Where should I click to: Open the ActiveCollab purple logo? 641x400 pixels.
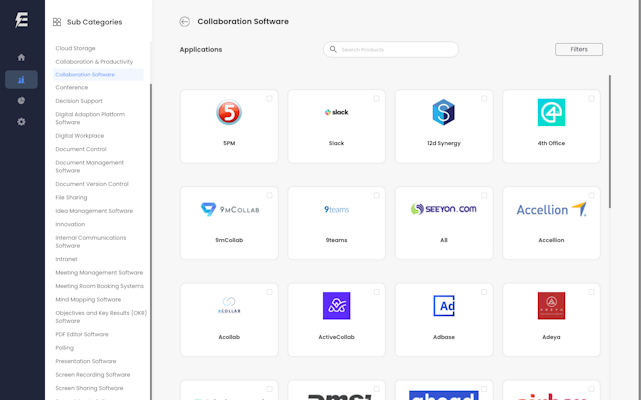pos(336,306)
